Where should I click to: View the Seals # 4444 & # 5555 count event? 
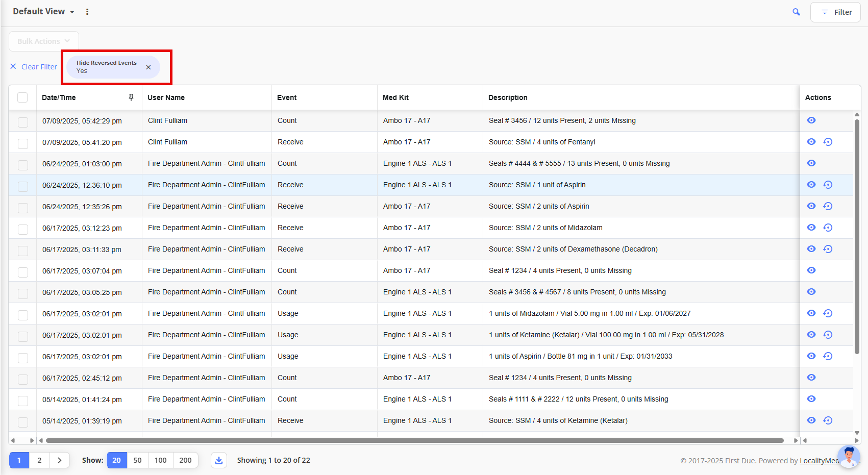click(811, 163)
